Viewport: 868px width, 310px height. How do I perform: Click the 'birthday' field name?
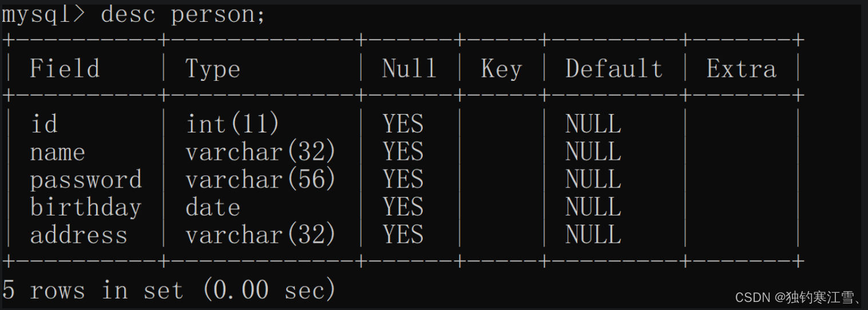click(x=86, y=207)
